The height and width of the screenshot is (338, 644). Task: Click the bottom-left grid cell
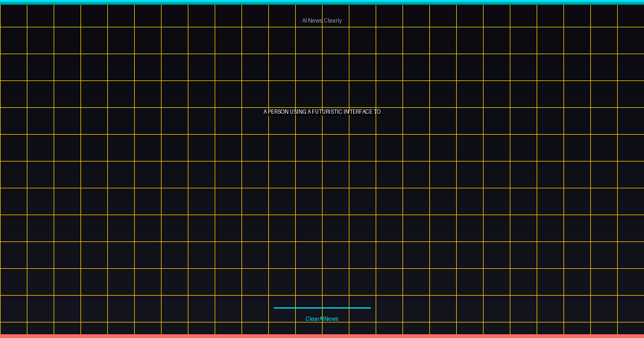point(13,327)
